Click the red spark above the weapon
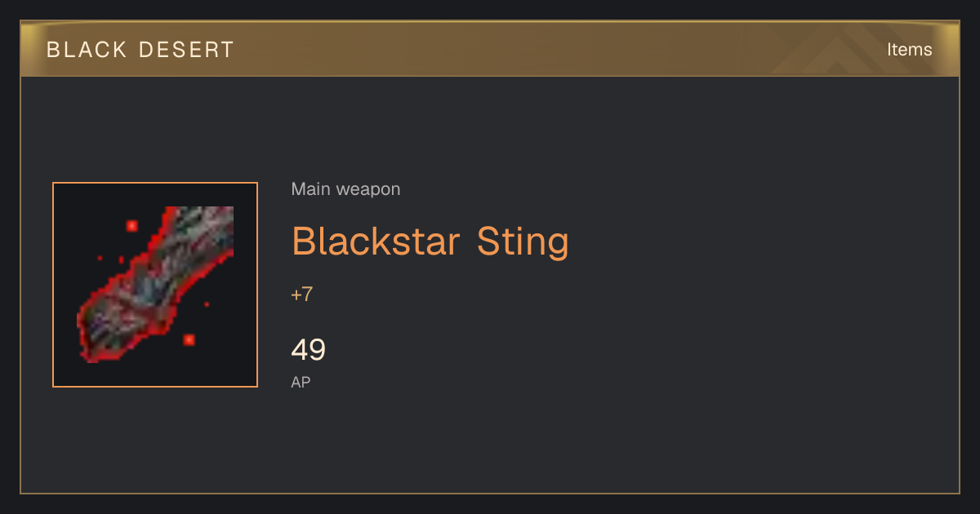The height and width of the screenshot is (514, 980). [x=131, y=226]
